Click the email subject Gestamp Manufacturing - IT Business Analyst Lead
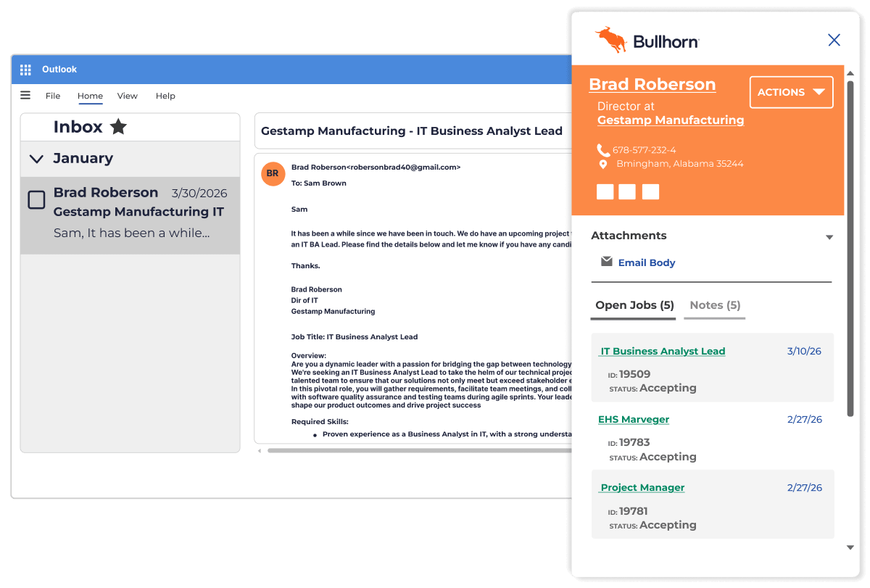 click(412, 131)
